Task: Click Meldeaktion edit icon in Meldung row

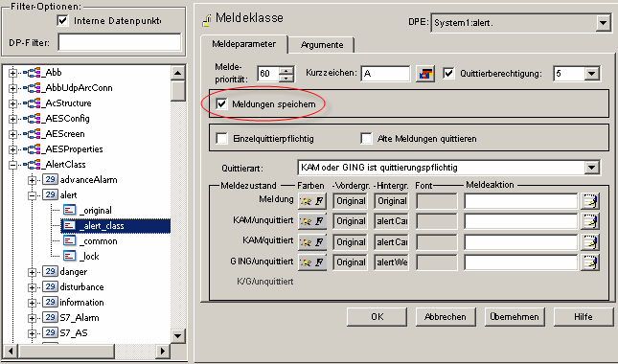Action: (x=590, y=201)
